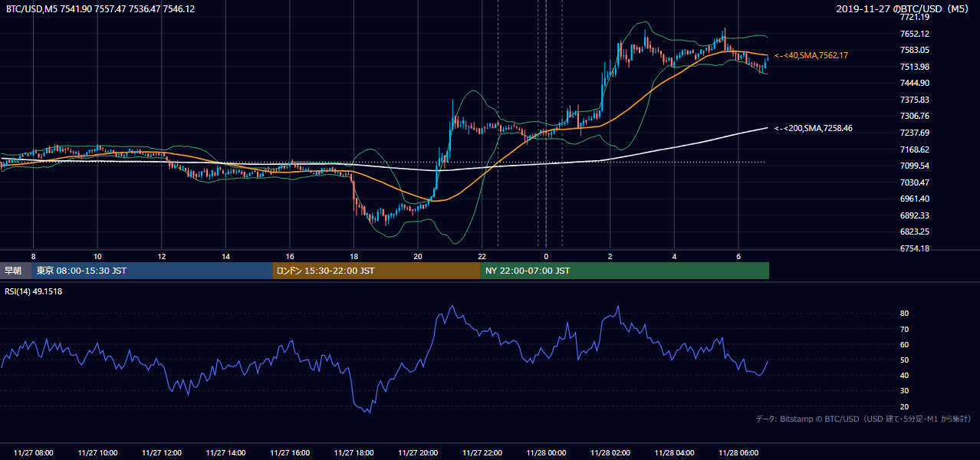980x460 pixels.
Task: Click hour label 14 on the price chart axis
Action: (x=225, y=256)
